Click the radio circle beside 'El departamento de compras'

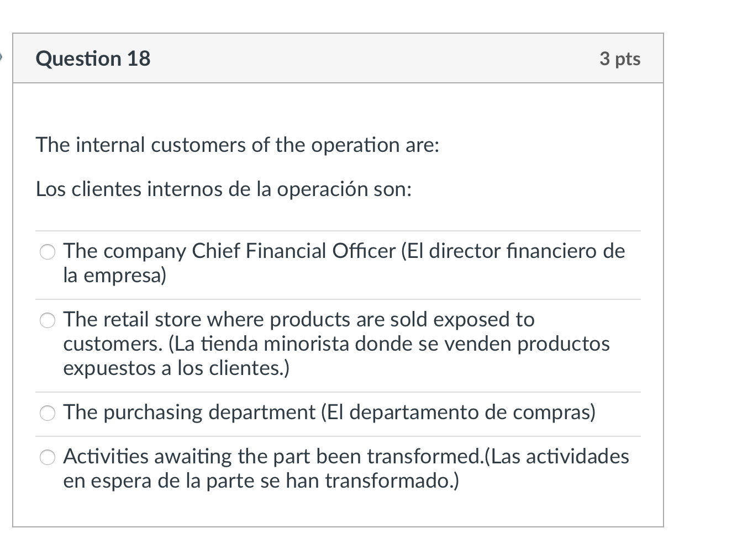coord(48,412)
